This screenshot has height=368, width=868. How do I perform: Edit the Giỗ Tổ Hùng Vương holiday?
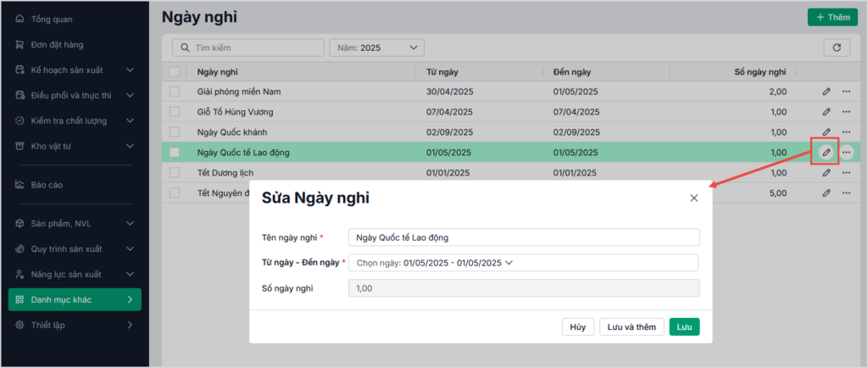[x=826, y=112]
